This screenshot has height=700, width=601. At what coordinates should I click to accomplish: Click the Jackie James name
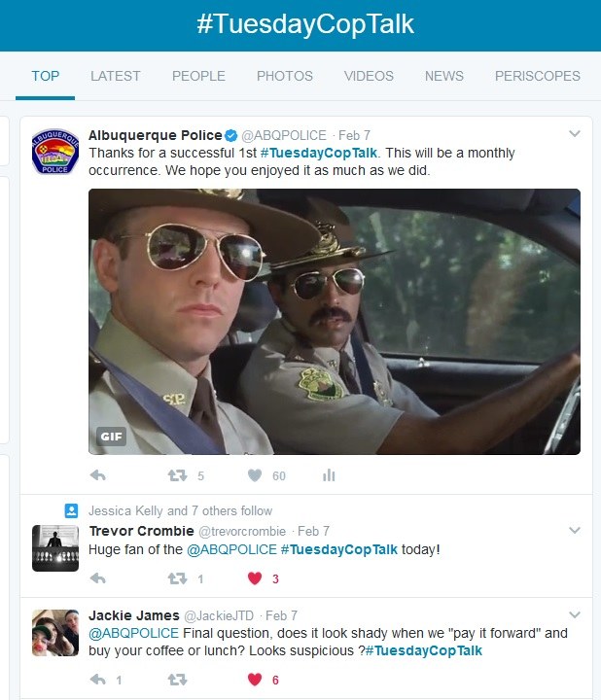tap(134, 615)
